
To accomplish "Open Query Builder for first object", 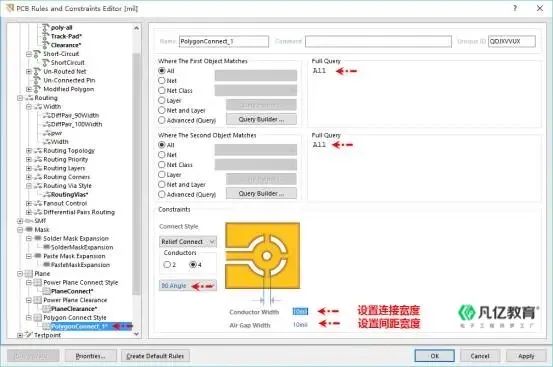I will pos(261,120).
